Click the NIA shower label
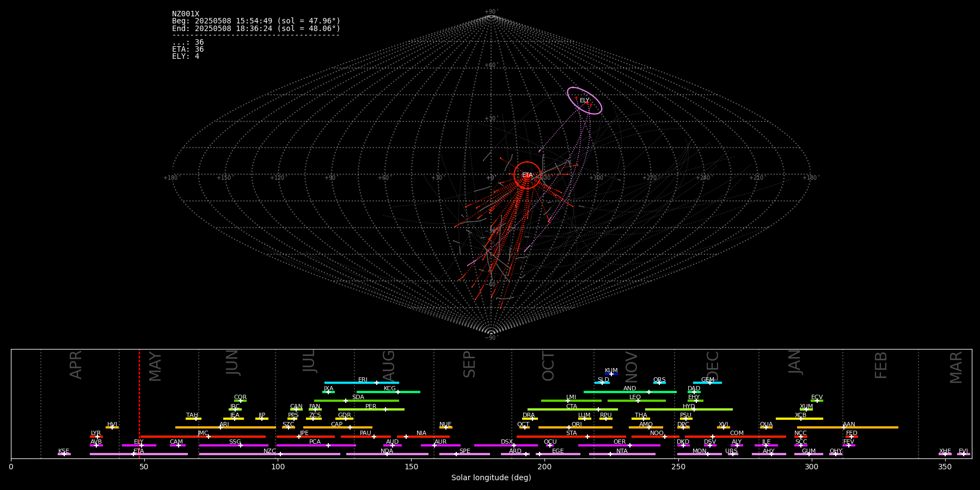 coord(421,433)
